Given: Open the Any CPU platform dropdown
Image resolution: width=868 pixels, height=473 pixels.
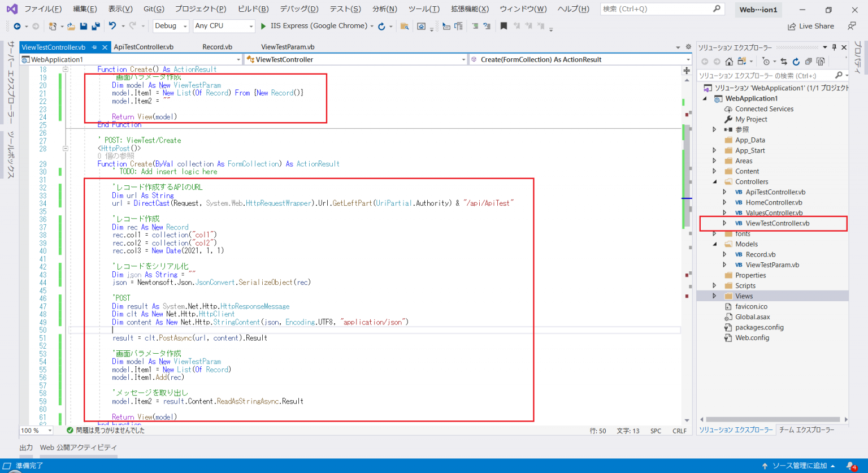Looking at the screenshot, I should coord(251,25).
